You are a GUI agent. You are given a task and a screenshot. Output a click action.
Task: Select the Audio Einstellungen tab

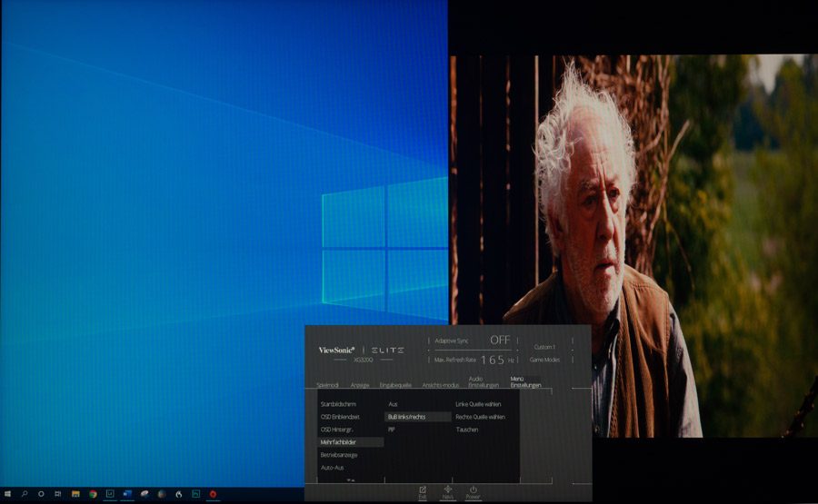tap(484, 381)
